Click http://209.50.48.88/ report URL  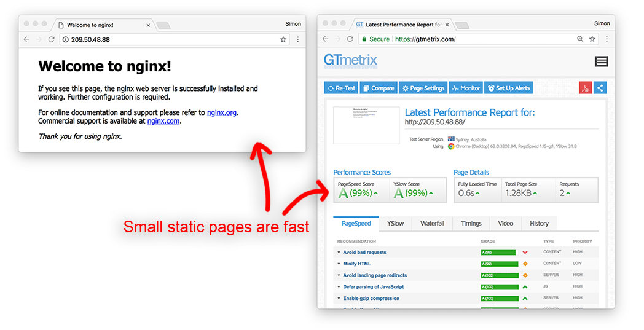point(435,122)
